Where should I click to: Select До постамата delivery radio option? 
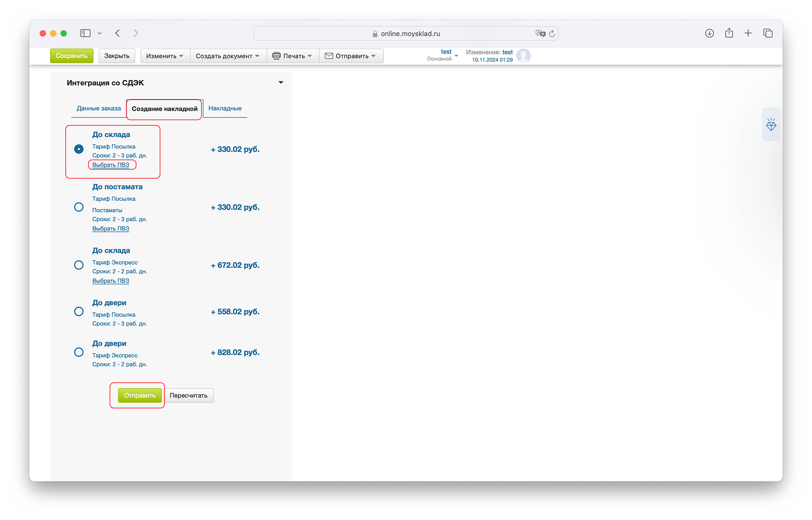79,207
